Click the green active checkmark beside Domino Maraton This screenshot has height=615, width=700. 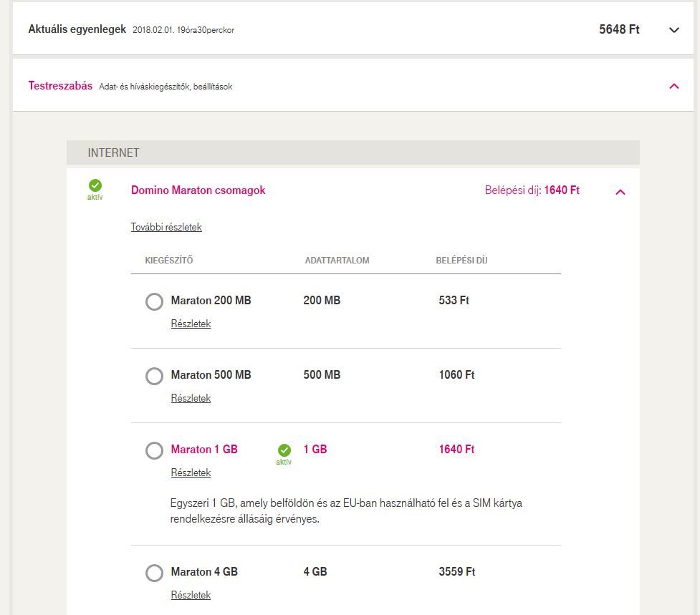click(x=95, y=185)
